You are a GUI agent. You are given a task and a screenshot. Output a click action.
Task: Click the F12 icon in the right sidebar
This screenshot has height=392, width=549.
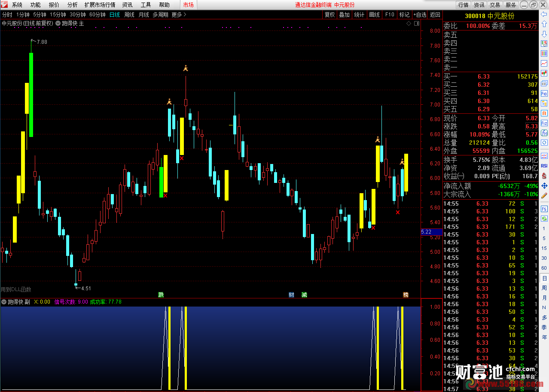point(544,123)
